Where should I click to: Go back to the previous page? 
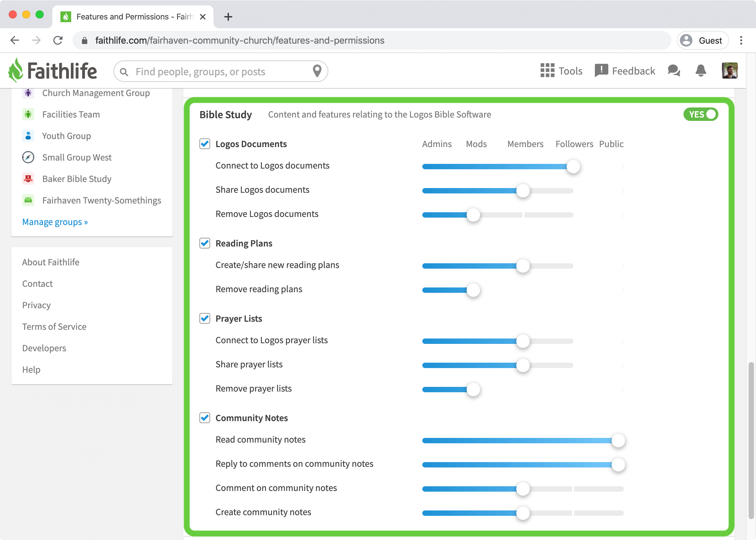coord(15,40)
